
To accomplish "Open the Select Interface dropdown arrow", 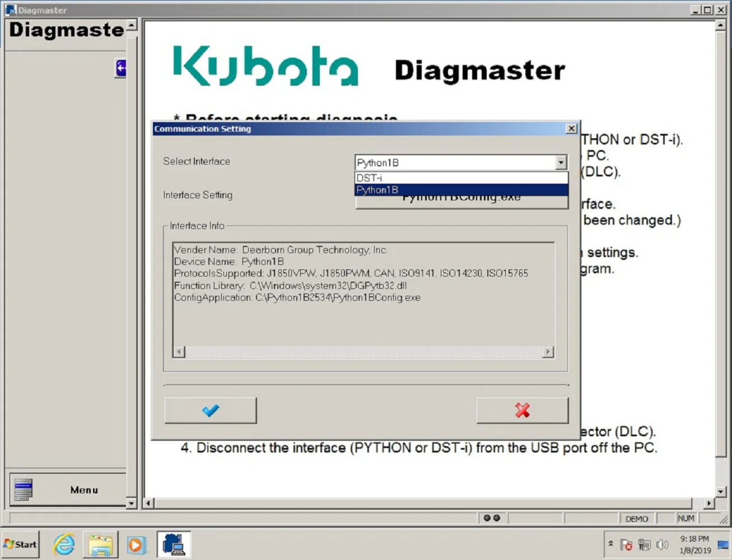I will coord(561,162).
